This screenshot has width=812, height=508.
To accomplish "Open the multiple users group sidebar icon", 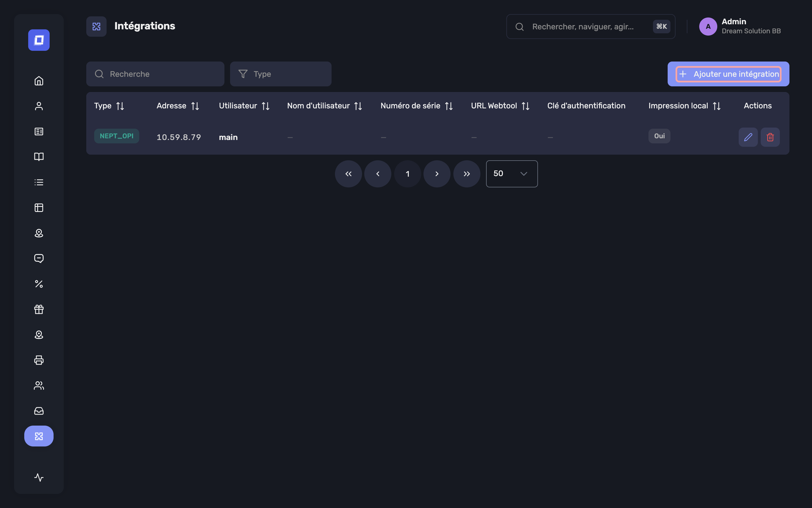I will coord(39,385).
